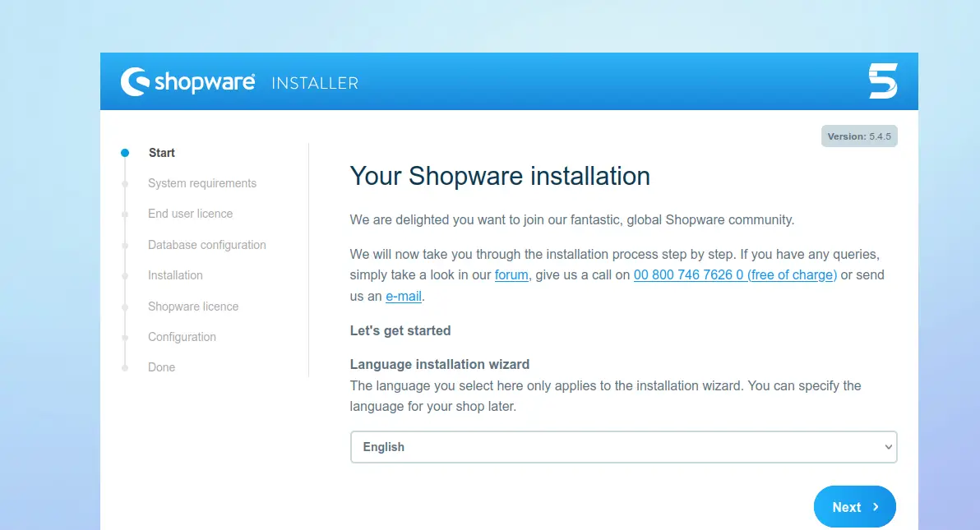Image resolution: width=980 pixels, height=530 pixels.
Task: Click the 'Let's get started' heading
Action: (400, 330)
